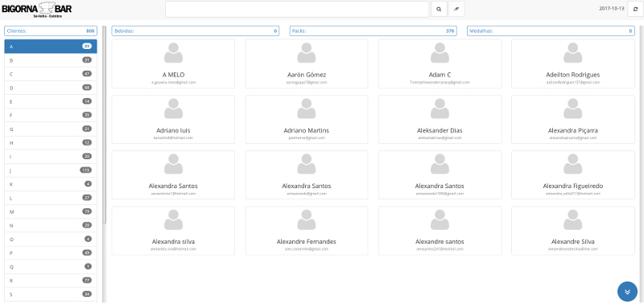
Task: Click the Bigorna Bar logo
Action: pyautogui.click(x=37, y=10)
